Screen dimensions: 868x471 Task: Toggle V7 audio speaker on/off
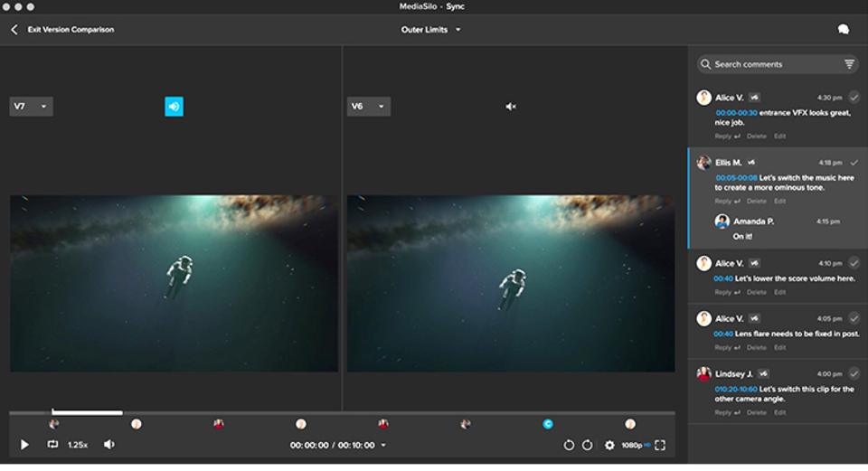(174, 107)
